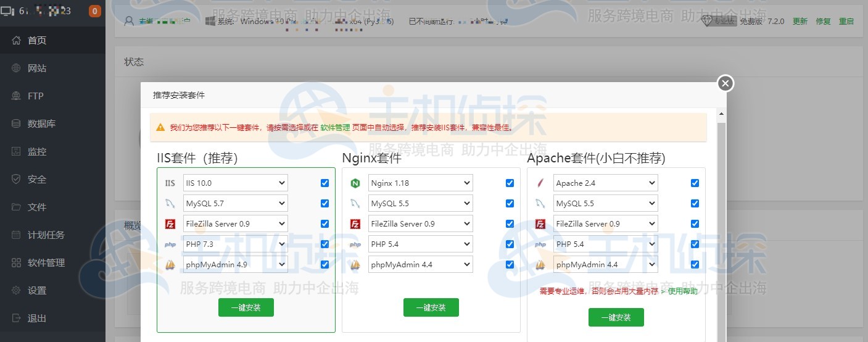Click the warning triangle icon in notice

coord(160,127)
